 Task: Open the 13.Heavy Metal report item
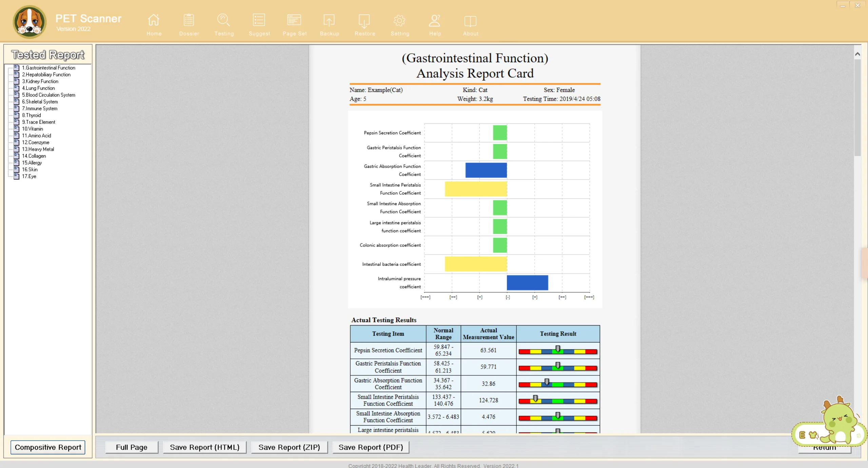click(x=38, y=149)
